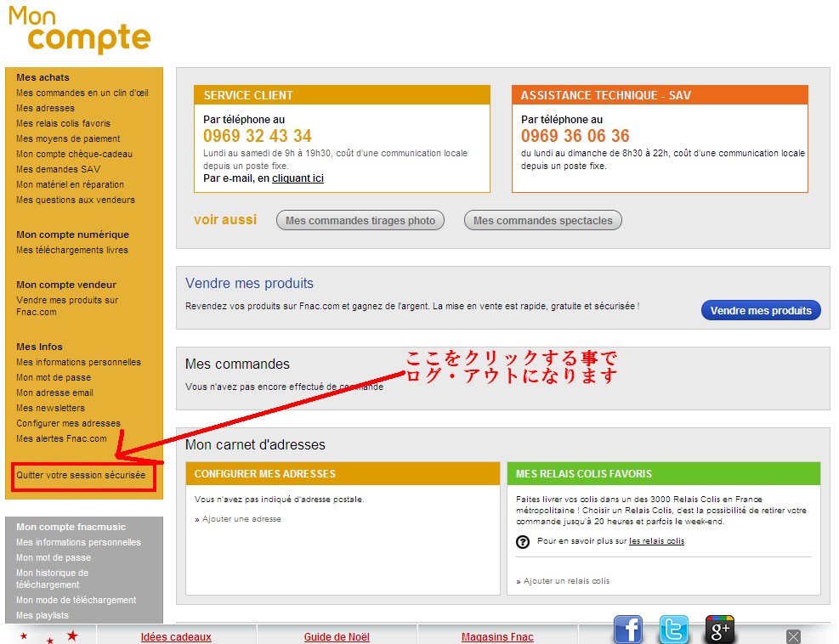Open Idées cadeaux in the bottom bar
The height and width of the screenshot is (644, 839).
176,636
